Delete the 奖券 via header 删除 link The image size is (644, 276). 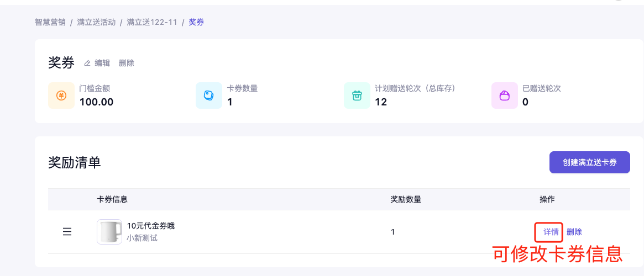pos(127,63)
